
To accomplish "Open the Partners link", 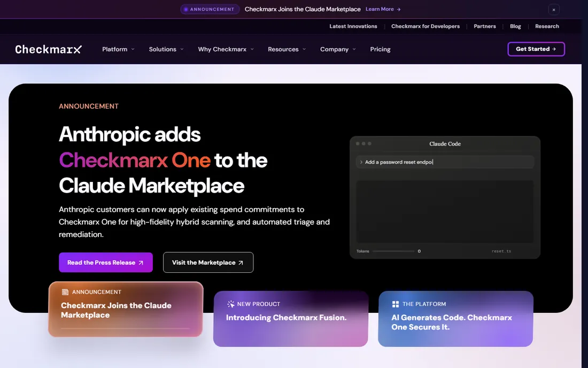I will (484, 26).
